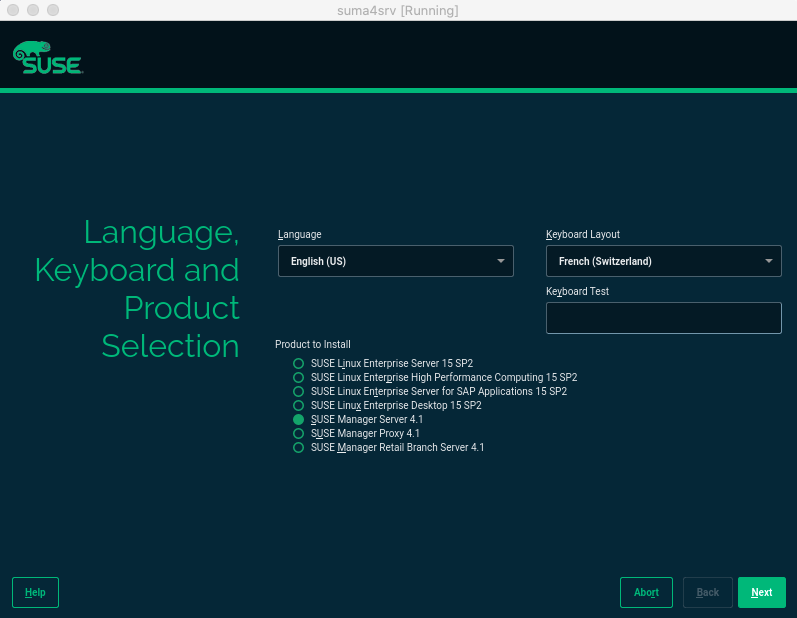797x618 pixels.
Task: Click the Keyboard Layout label
Action: [583, 234]
